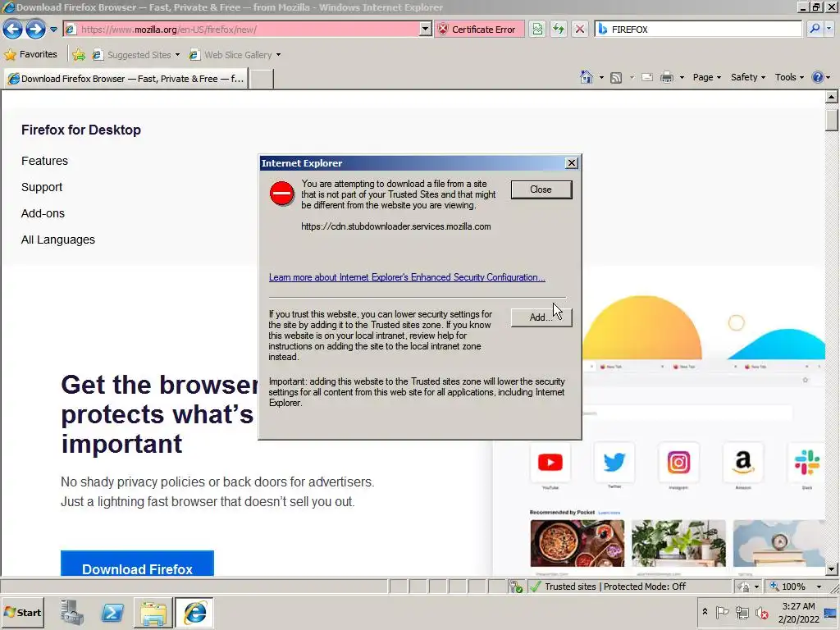
Task: Click the address bar URL field
Action: click(241, 30)
